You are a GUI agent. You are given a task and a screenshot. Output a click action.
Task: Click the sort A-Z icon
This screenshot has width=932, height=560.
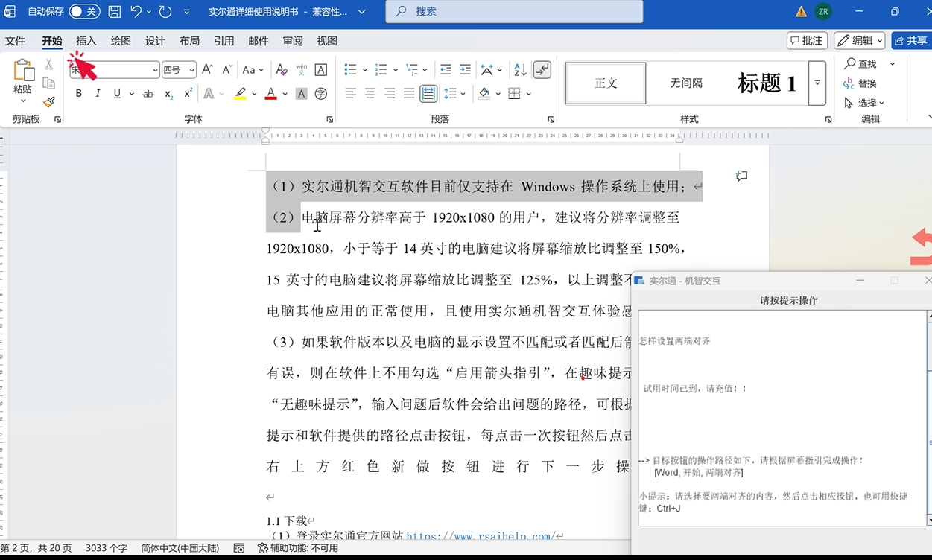pyautogui.click(x=520, y=70)
